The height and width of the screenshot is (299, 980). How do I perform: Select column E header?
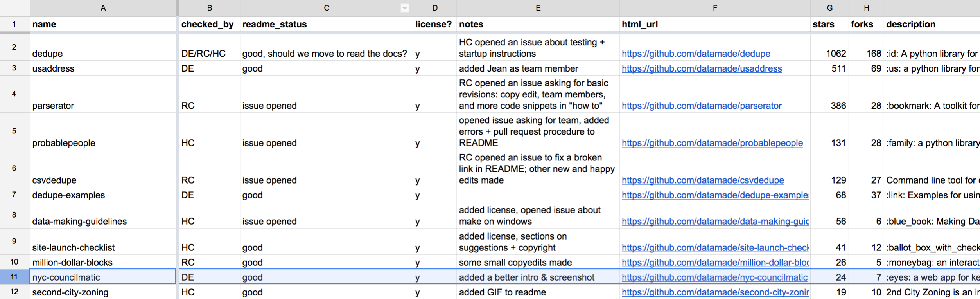pos(538,8)
